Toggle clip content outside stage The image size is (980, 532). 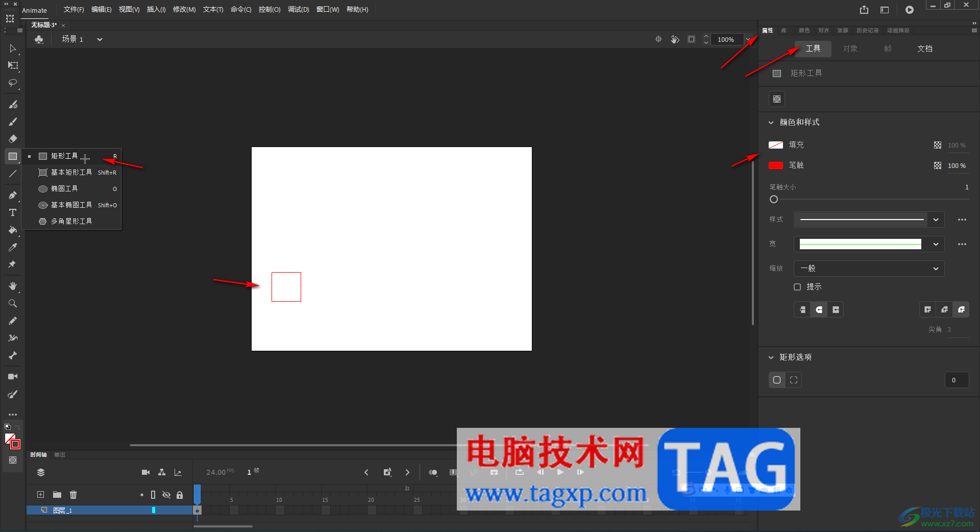pyautogui.click(x=691, y=39)
